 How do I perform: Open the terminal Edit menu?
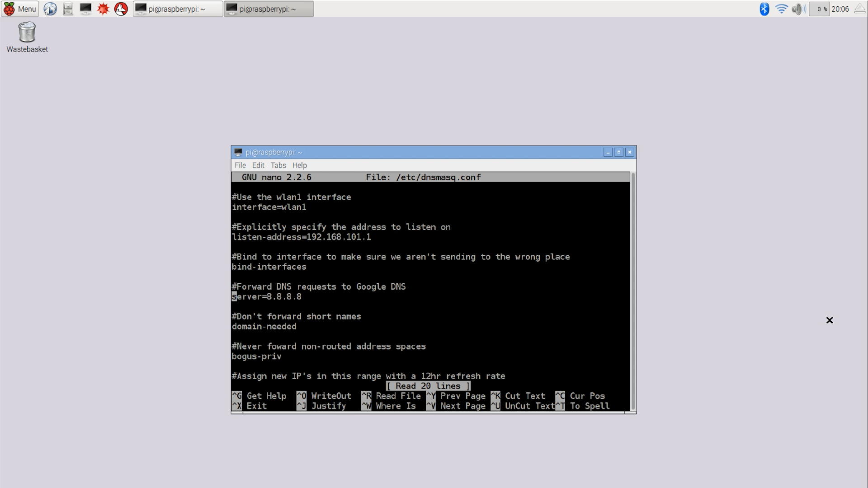point(258,165)
